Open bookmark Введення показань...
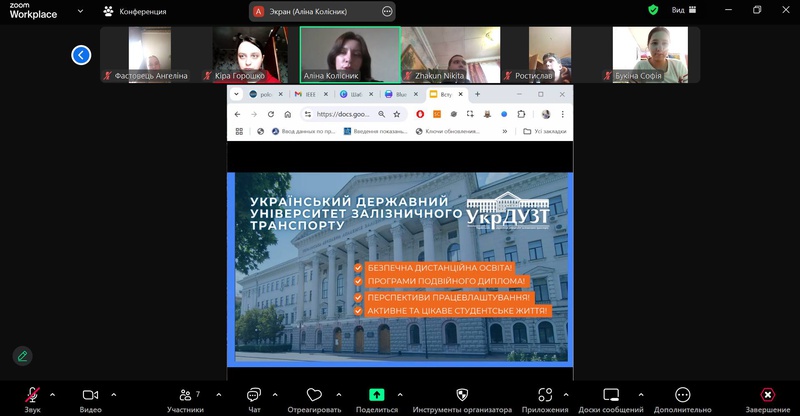 pos(376,131)
